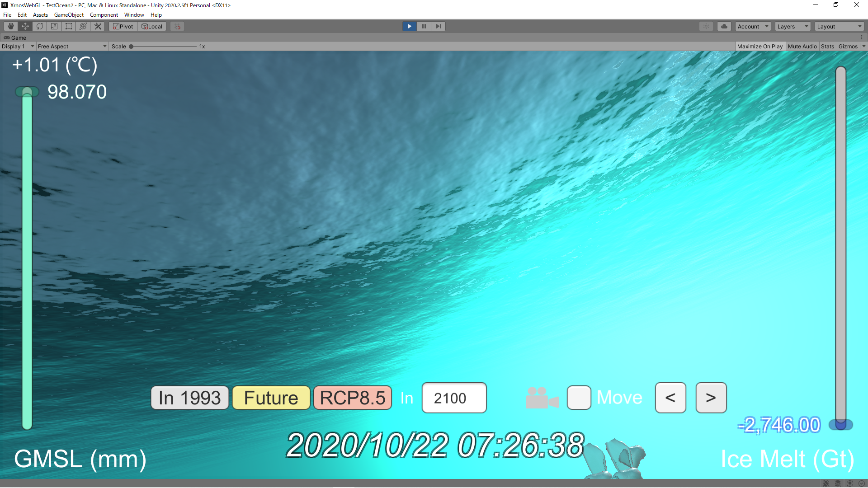Click the camera icon beside Move
868x488 pixels.
pyautogui.click(x=542, y=398)
